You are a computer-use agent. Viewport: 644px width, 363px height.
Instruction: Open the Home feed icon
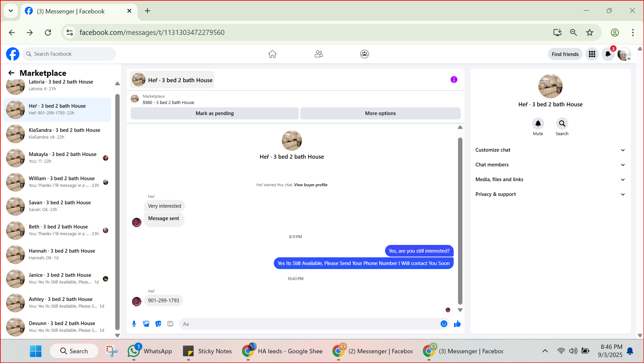272,54
